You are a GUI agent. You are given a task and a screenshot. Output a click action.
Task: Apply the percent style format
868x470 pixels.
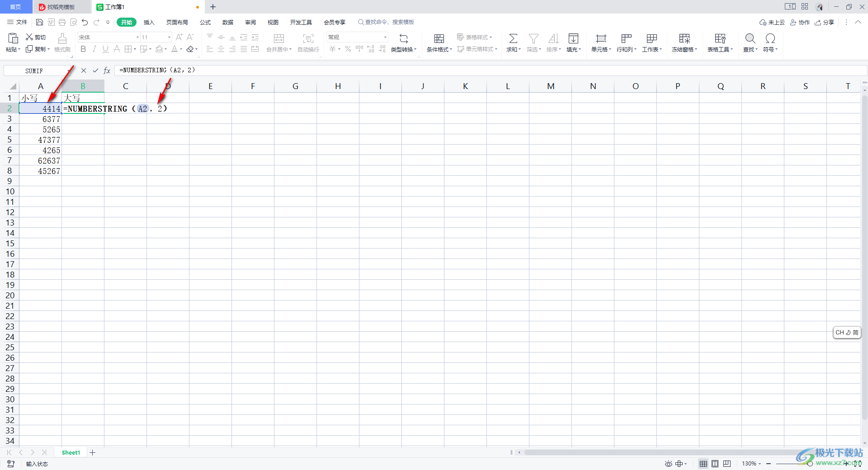pyautogui.click(x=348, y=49)
